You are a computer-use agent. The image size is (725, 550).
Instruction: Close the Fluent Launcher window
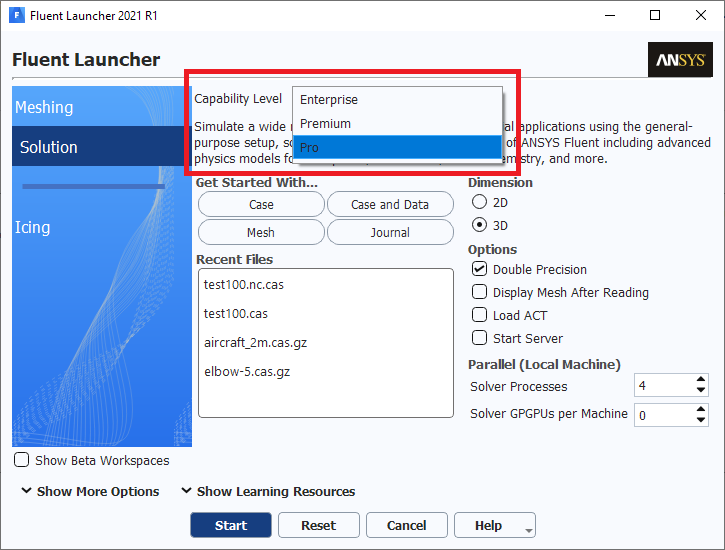click(x=700, y=15)
